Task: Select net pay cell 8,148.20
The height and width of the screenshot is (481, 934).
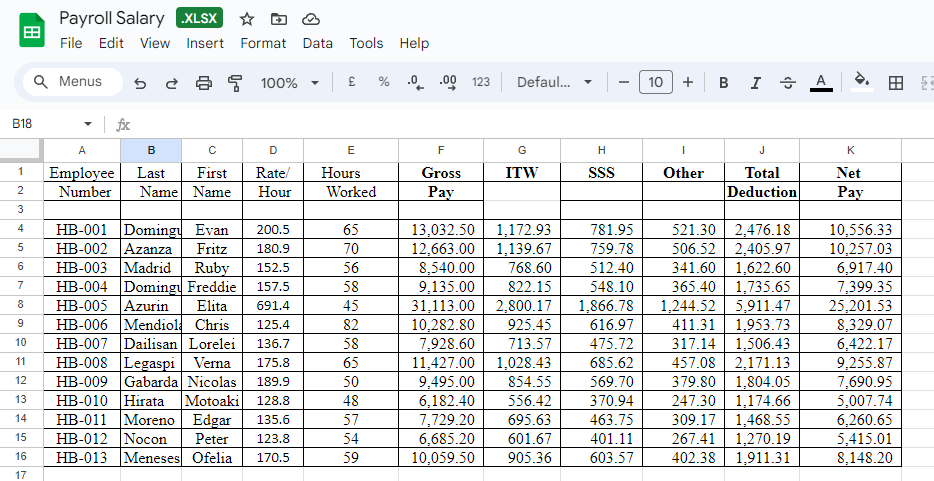Action: [x=851, y=458]
